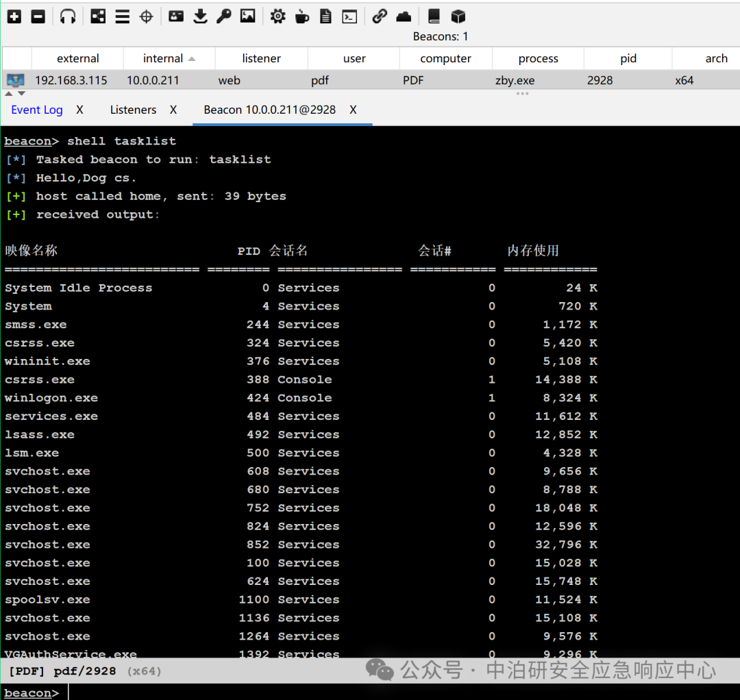The image size is (740, 700).
Task: Click the smss.exe output line
Action: (x=301, y=325)
